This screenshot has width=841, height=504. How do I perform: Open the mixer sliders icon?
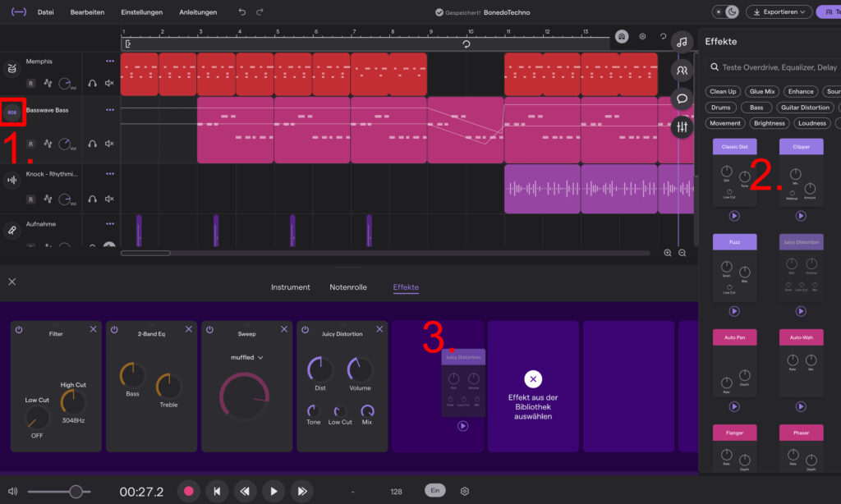682,127
